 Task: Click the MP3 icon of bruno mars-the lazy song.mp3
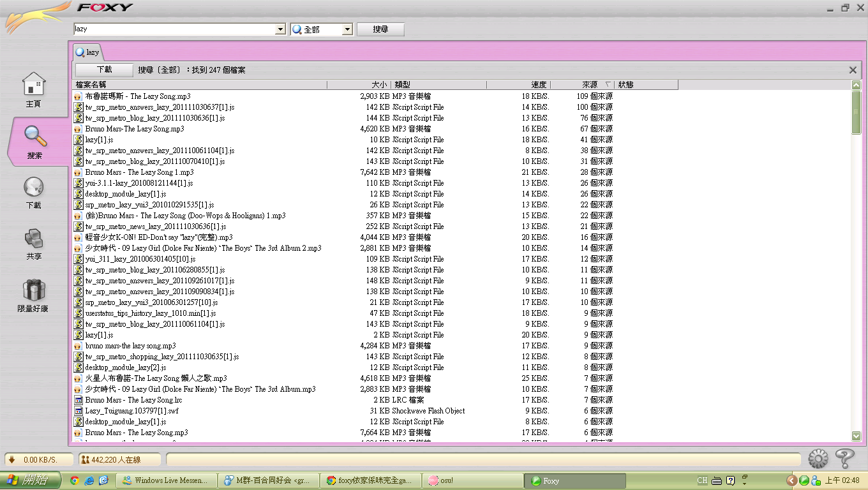click(x=79, y=346)
